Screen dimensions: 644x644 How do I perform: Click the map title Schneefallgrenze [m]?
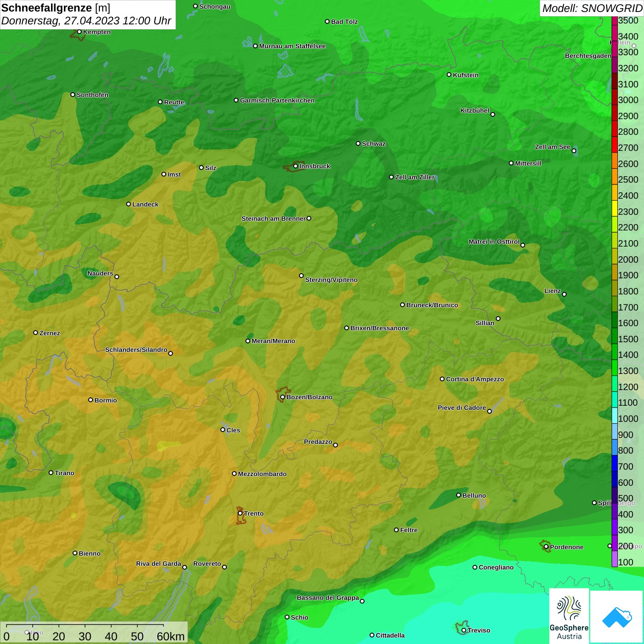pos(56,8)
